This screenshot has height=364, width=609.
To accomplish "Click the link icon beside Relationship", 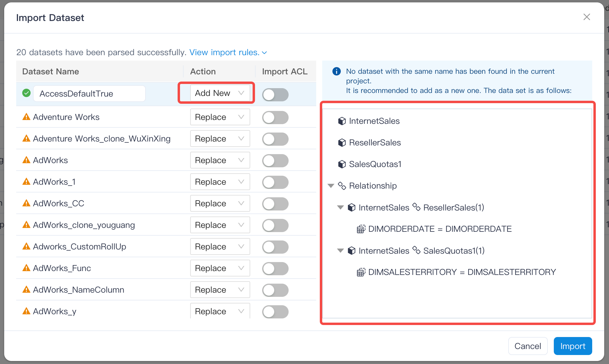I will click(x=342, y=186).
